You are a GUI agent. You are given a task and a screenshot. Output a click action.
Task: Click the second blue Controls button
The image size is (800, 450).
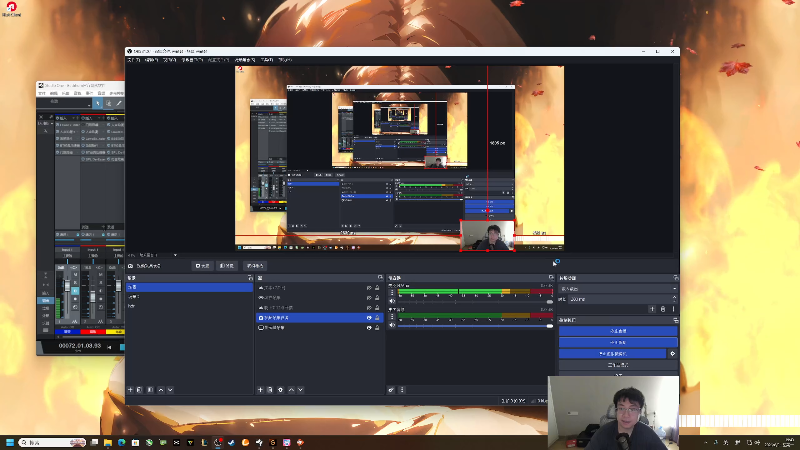click(618, 342)
